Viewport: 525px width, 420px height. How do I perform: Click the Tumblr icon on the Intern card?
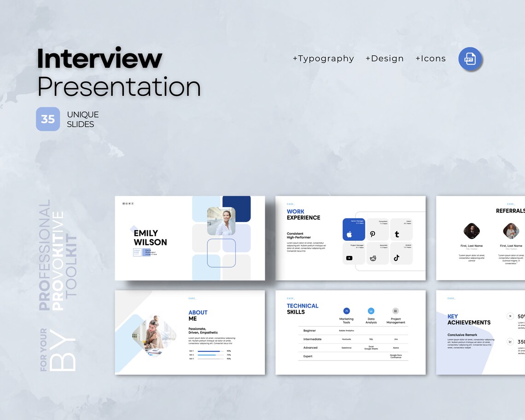[x=397, y=234]
